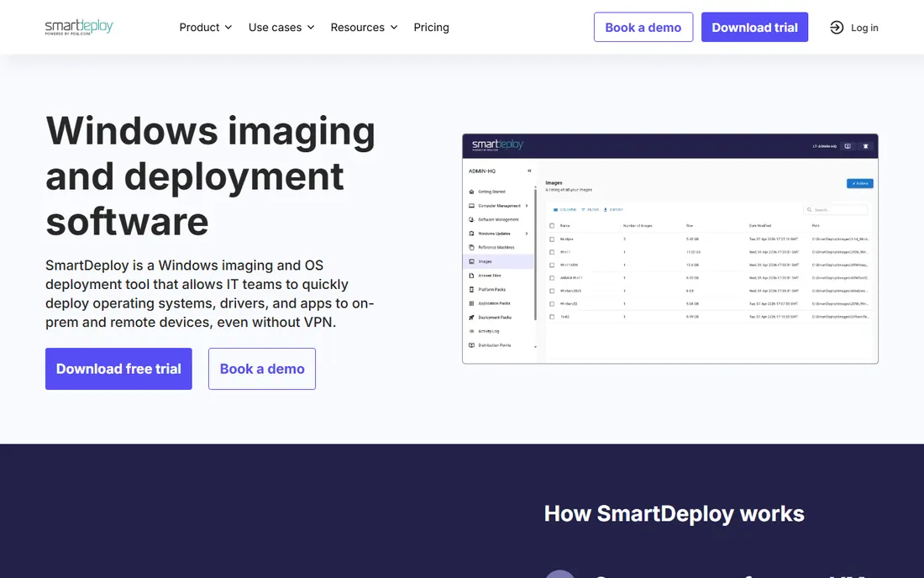This screenshot has width=924, height=578.
Task: Click the LT-ADMIN-HQ label in the app header
Action: [824, 146]
